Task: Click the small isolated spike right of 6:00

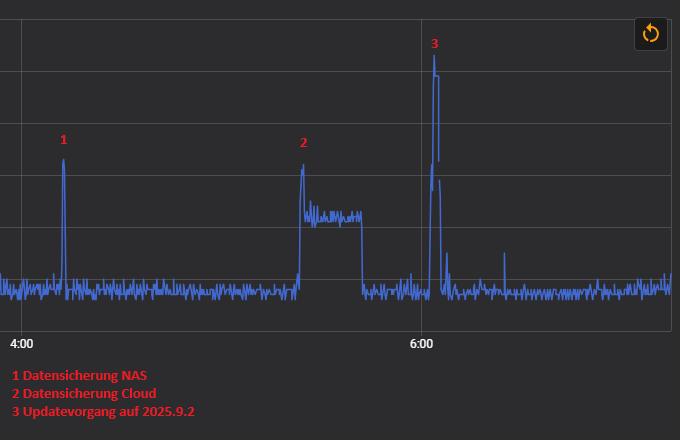Action: pos(504,256)
